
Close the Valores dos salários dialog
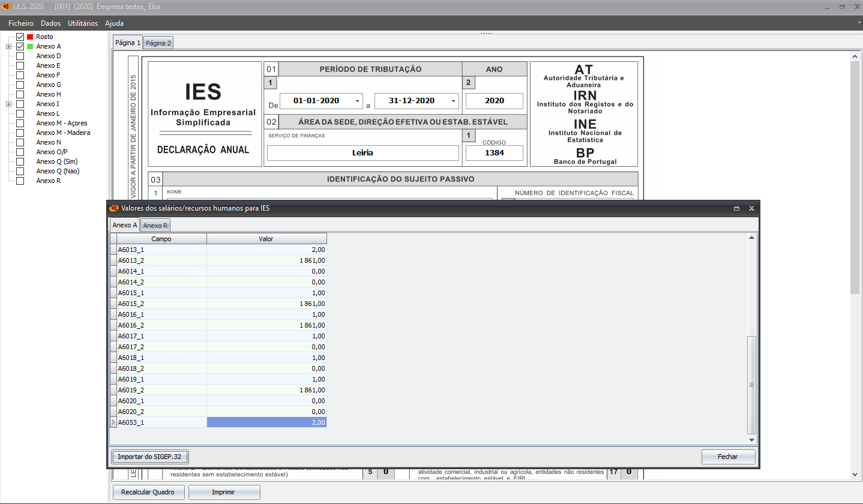click(x=751, y=208)
